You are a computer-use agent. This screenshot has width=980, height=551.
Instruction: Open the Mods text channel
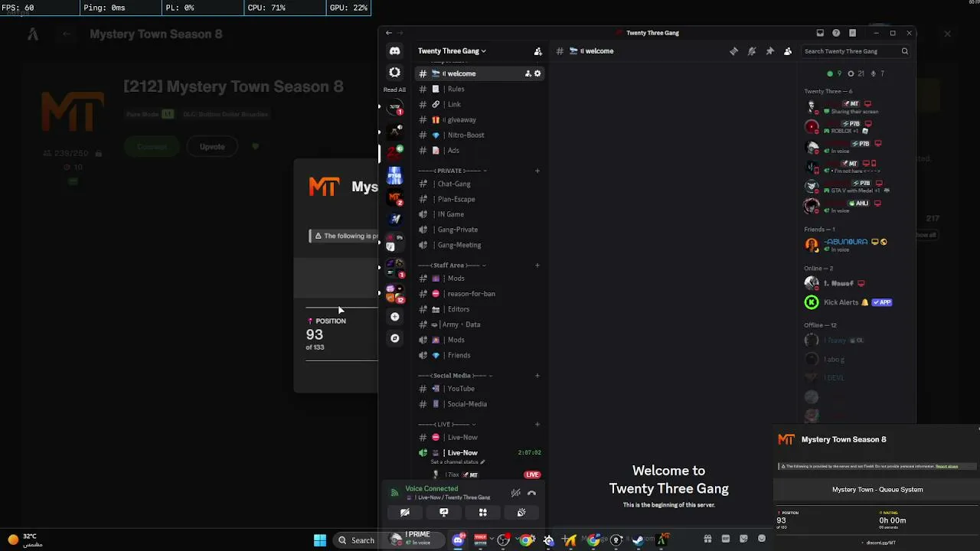tap(480, 279)
